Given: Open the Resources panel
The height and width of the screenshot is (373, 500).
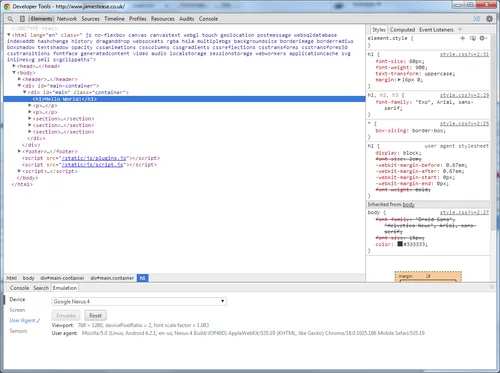Looking at the screenshot, I should tap(163, 19).
